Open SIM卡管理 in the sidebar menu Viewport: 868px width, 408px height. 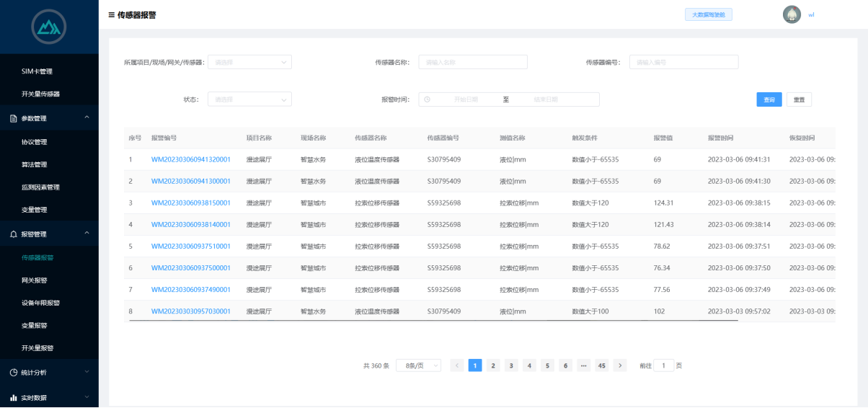pos(37,71)
